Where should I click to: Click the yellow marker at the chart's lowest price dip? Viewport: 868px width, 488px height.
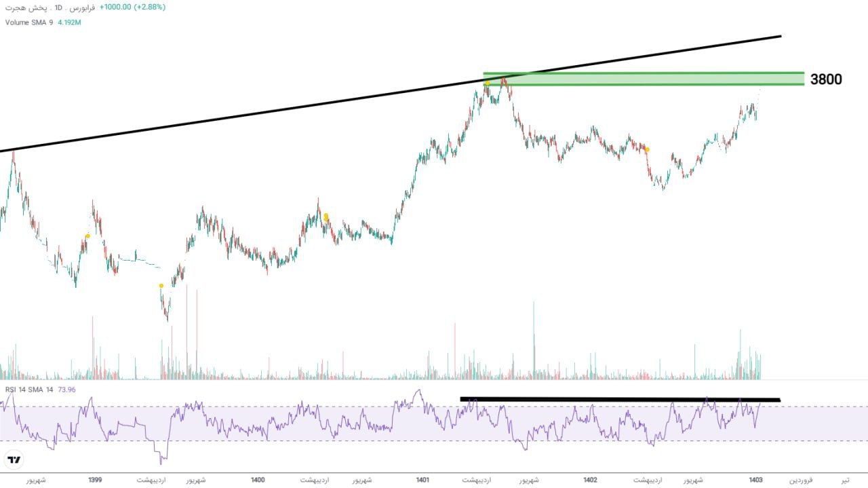161,286
